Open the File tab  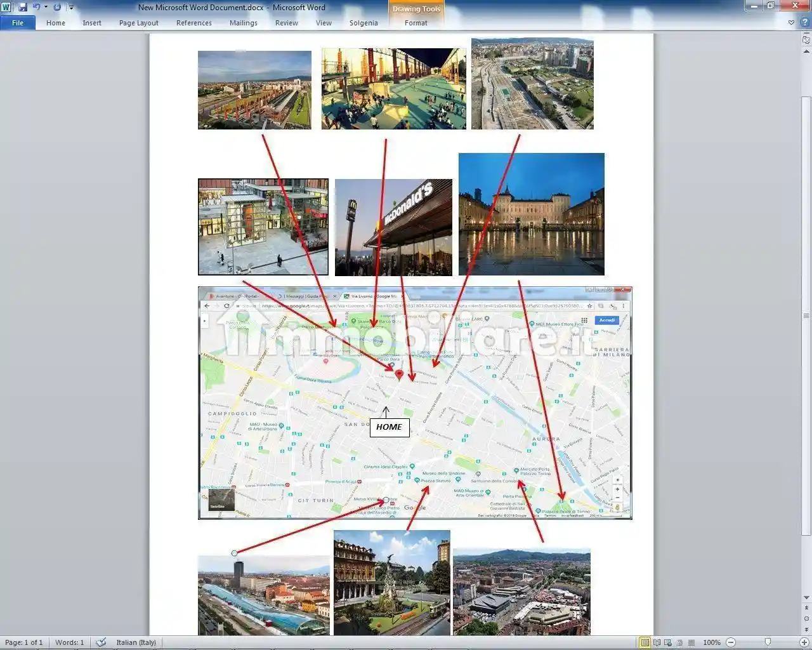(18, 23)
